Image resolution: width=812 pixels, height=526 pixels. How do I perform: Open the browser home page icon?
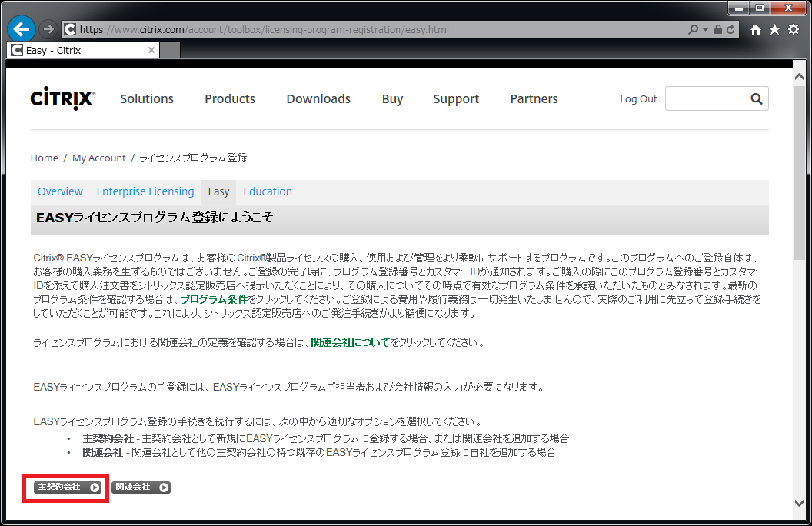point(756,29)
